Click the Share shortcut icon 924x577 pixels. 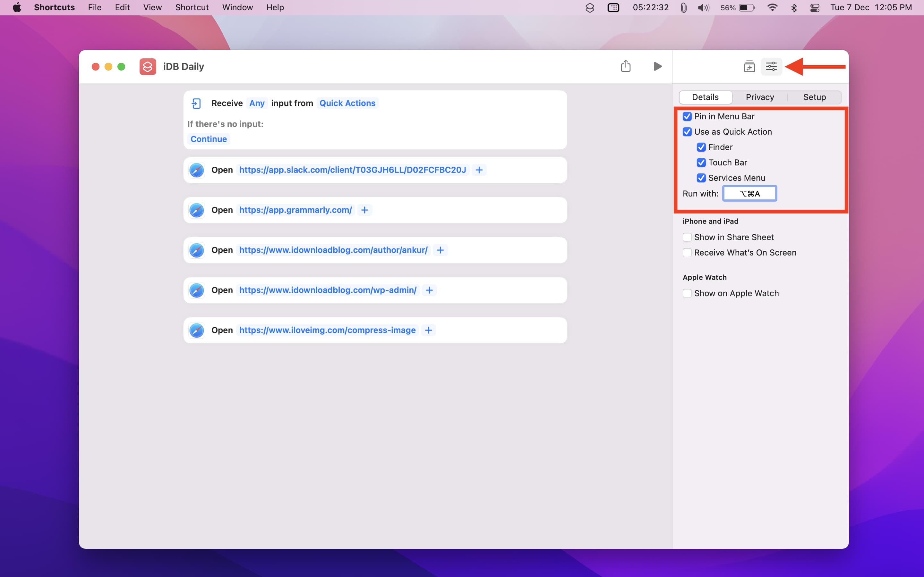[x=625, y=66]
